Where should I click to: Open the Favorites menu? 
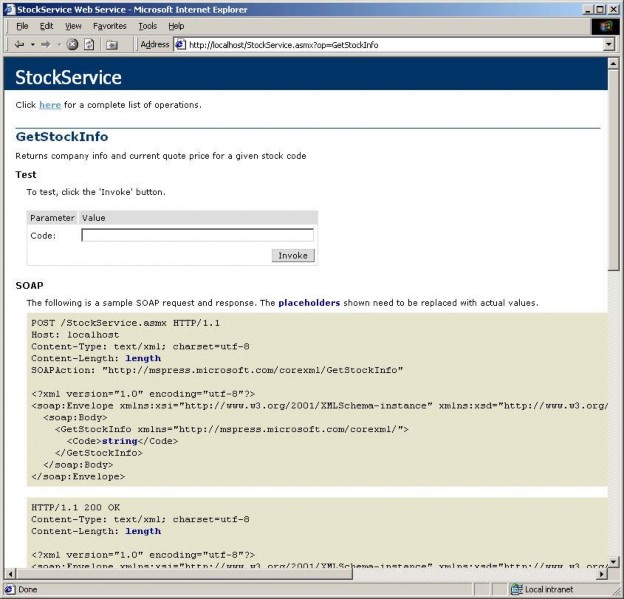tap(109, 25)
